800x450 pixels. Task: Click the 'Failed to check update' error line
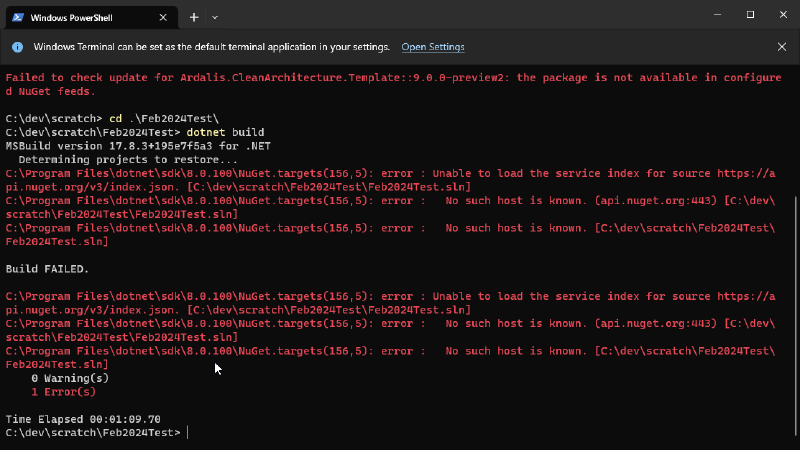tap(393, 84)
